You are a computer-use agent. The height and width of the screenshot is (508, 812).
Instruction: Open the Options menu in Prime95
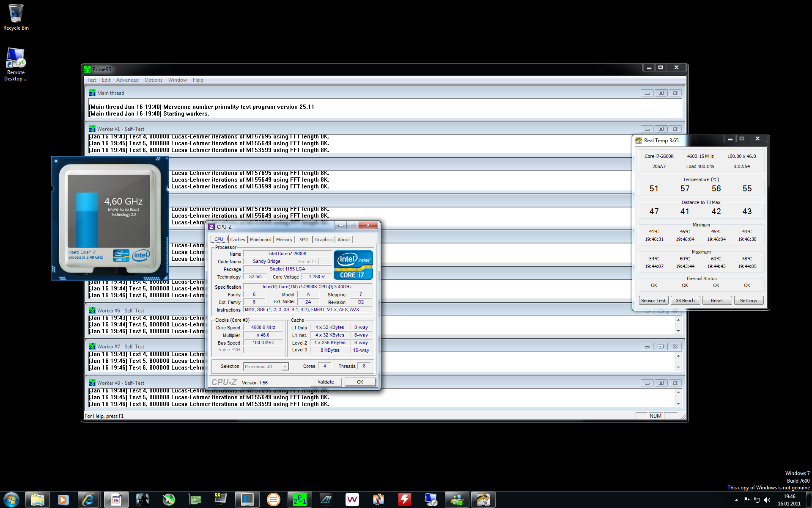pyautogui.click(x=153, y=80)
